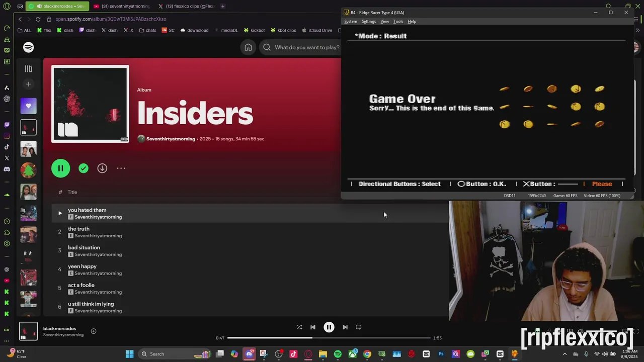Open artist link under 'you hated them'
The image size is (644, 362).
pyautogui.click(x=98, y=217)
